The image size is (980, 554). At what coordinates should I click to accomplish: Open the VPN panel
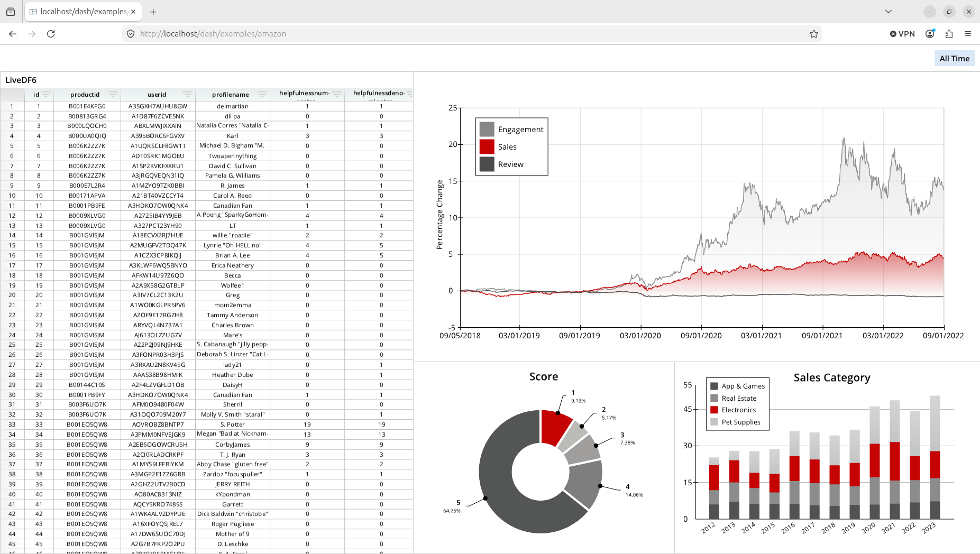(x=902, y=34)
